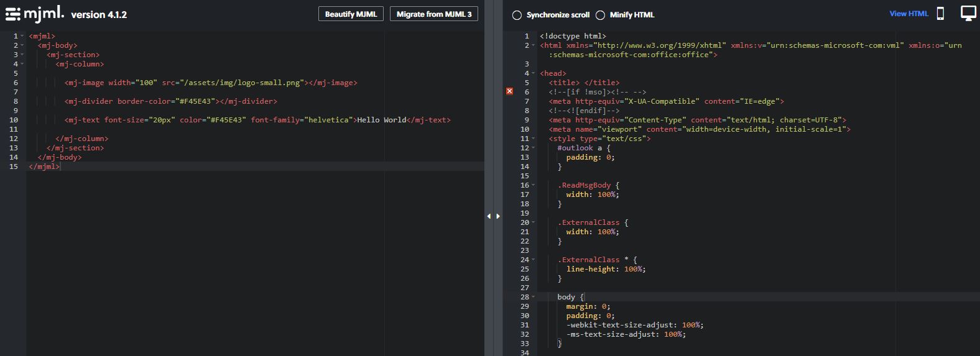Click the closing </mjml> tag
Viewport: 980px width, 356px height.
click(x=44, y=167)
